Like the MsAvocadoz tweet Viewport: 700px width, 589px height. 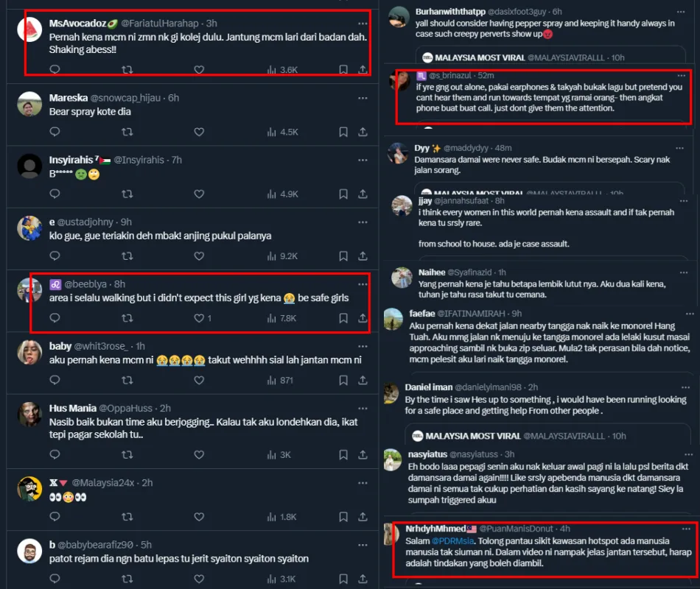[x=199, y=70]
